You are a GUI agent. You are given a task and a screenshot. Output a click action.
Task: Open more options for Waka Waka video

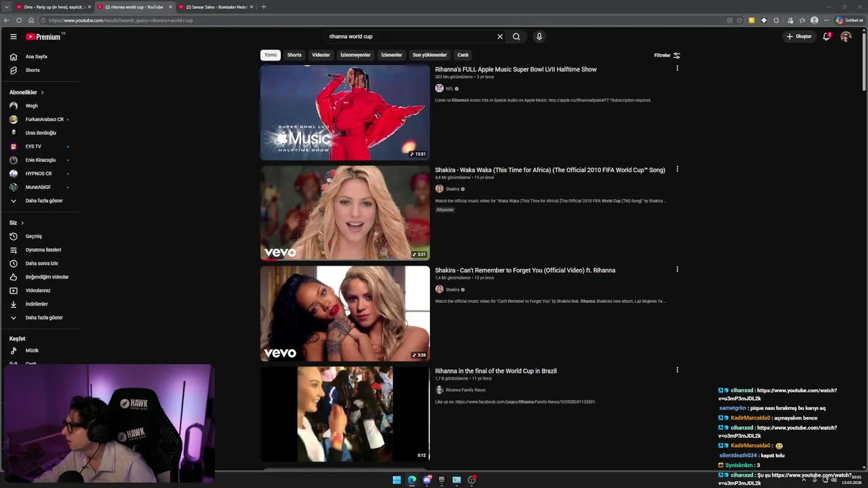[677, 169]
